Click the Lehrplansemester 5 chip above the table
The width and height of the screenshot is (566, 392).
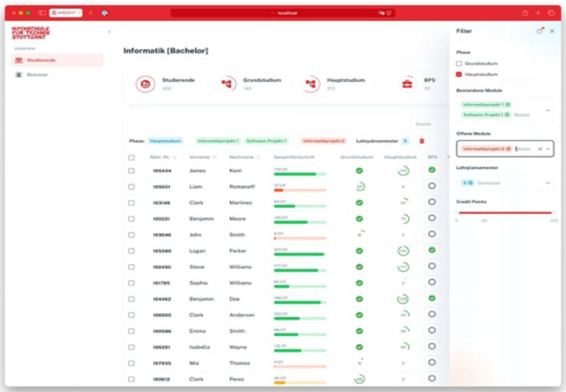405,141
